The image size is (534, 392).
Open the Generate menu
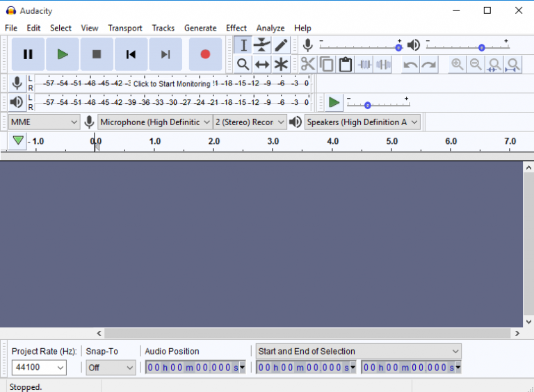coord(200,28)
